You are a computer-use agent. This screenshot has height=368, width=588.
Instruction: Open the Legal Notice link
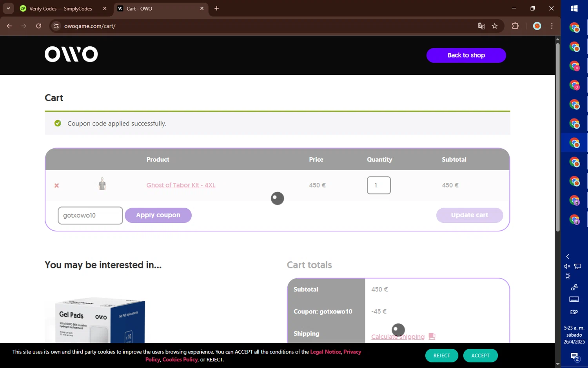325,352
